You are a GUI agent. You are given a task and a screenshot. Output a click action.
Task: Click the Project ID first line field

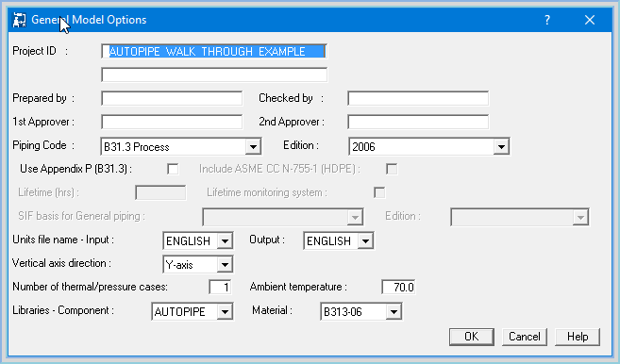[x=214, y=51]
